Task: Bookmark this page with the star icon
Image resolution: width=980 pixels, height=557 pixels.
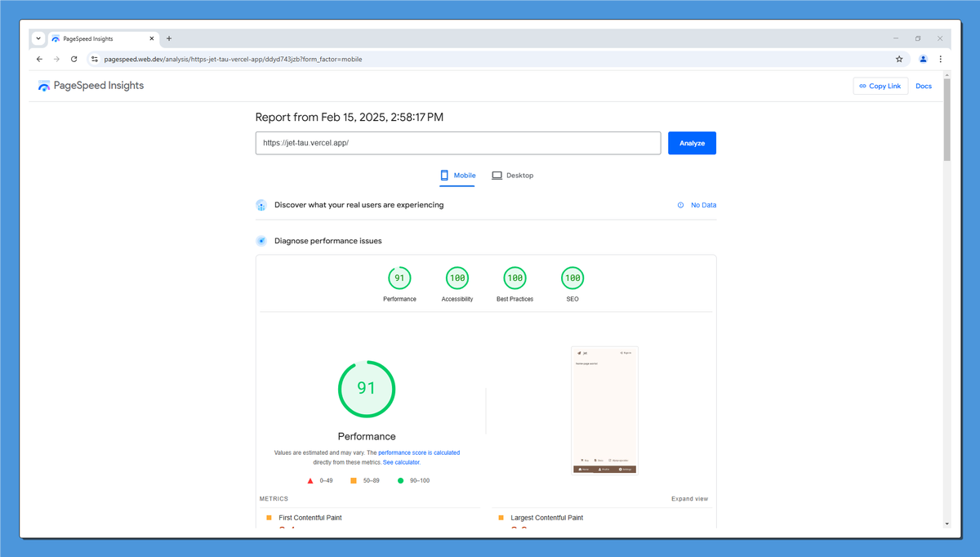Action: [x=899, y=59]
